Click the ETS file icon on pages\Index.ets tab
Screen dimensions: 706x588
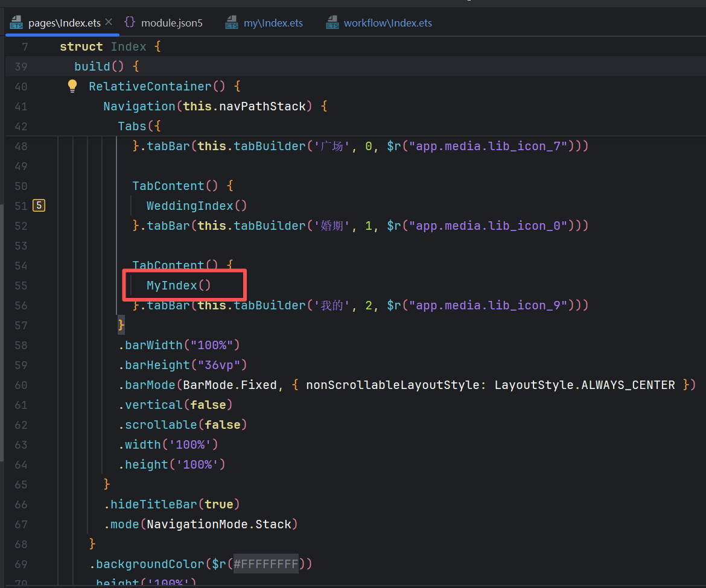click(x=16, y=23)
